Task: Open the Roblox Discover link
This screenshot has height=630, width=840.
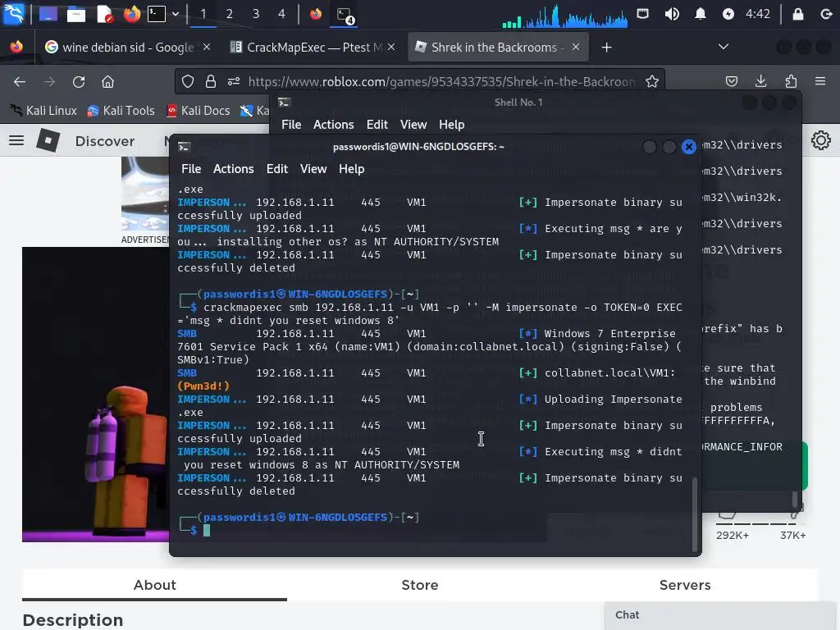Action: pyautogui.click(x=105, y=141)
